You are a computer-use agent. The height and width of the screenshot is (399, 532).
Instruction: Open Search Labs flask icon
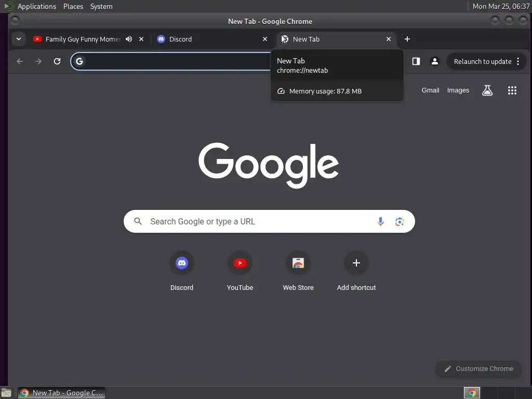(487, 90)
